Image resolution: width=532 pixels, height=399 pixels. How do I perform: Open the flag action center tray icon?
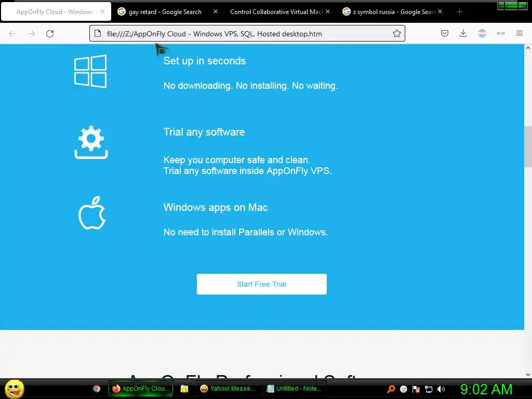tap(416, 389)
